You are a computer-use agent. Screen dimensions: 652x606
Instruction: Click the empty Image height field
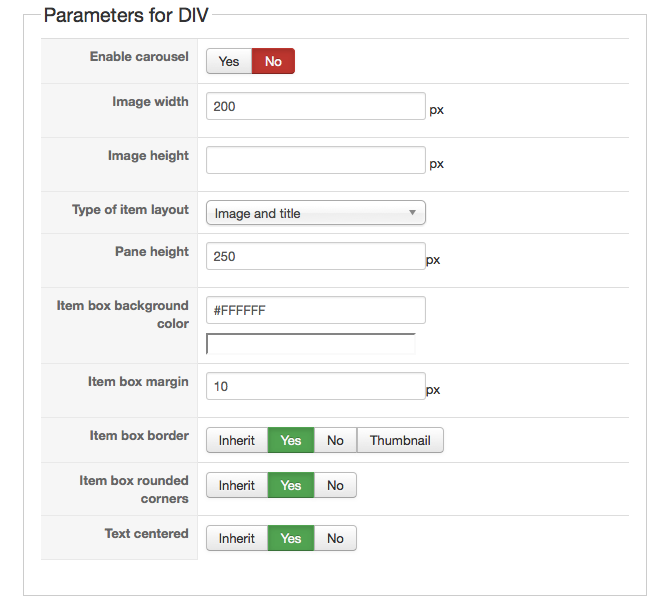(x=315, y=160)
